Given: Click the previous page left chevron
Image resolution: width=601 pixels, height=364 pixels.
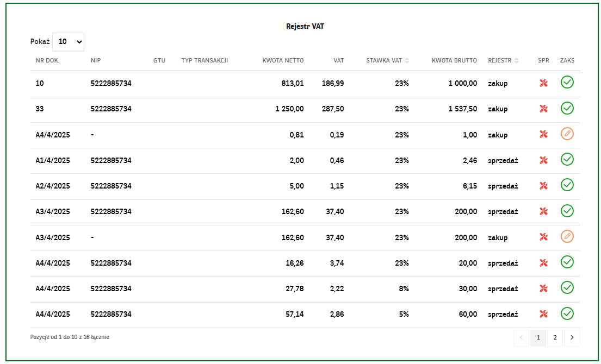Looking at the screenshot, I should click(521, 337).
